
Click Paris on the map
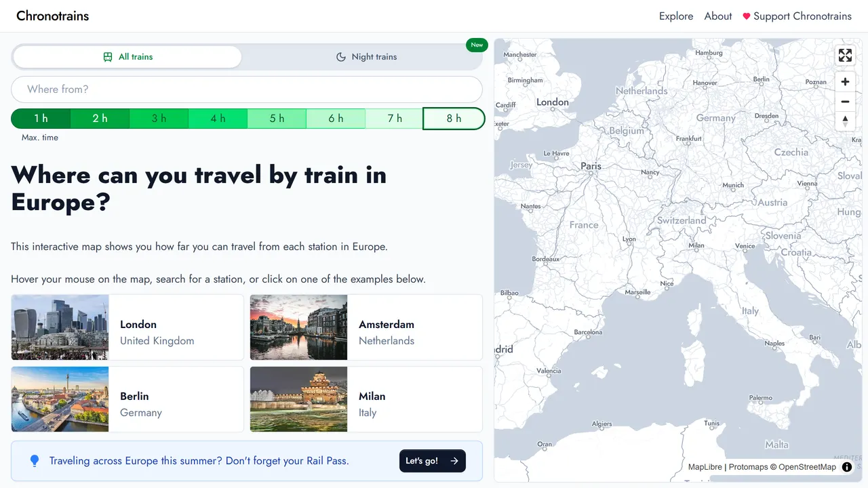(591, 165)
